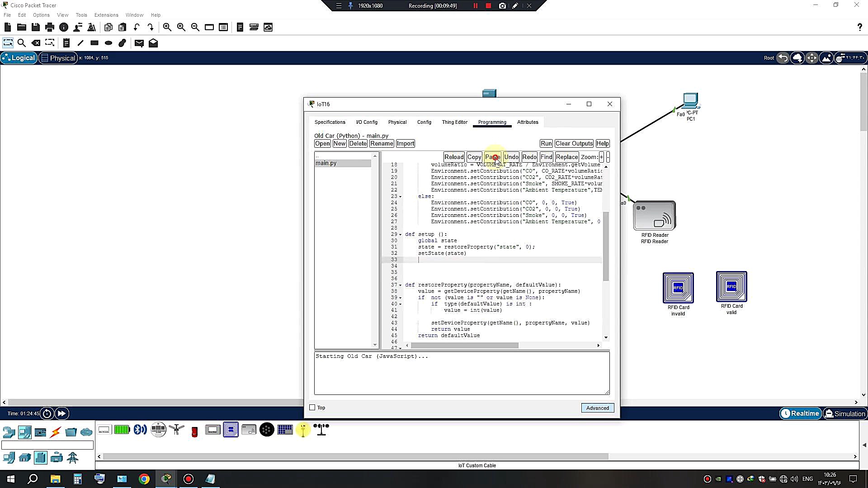Select the Inspect magnifier tool
Image resolution: width=868 pixels, height=488 pixels.
click(x=21, y=43)
